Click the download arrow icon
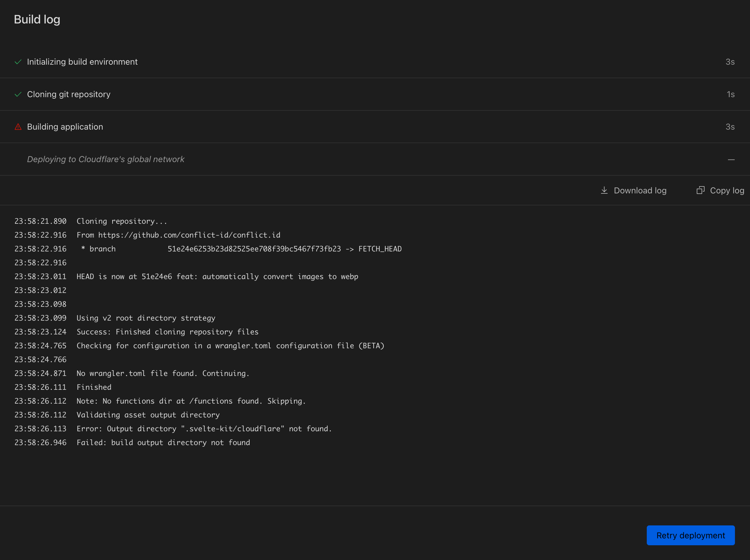This screenshot has width=750, height=560. coord(604,190)
